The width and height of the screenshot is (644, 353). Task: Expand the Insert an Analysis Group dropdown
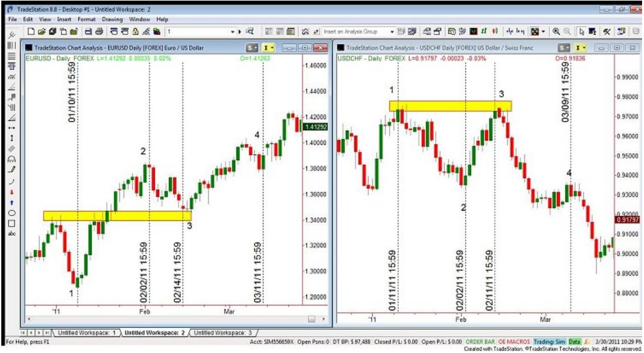tap(392, 31)
